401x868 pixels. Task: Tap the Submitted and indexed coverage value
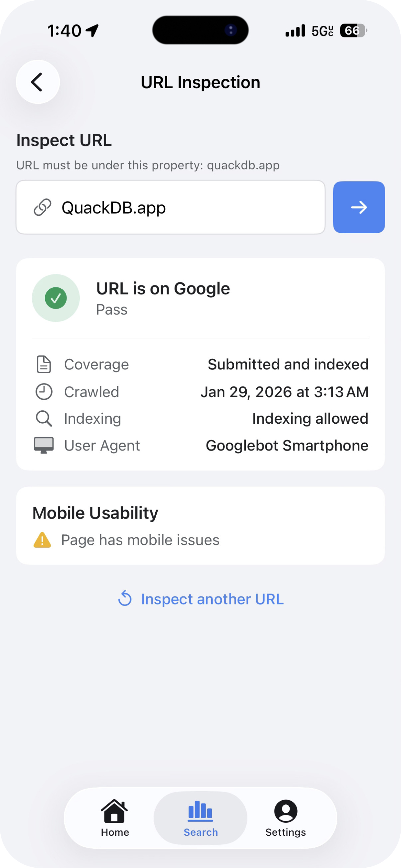(288, 364)
